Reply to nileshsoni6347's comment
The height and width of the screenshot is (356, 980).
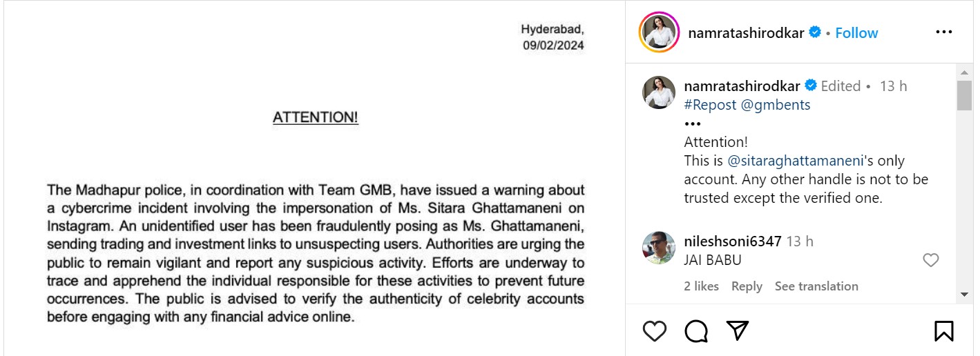(747, 286)
